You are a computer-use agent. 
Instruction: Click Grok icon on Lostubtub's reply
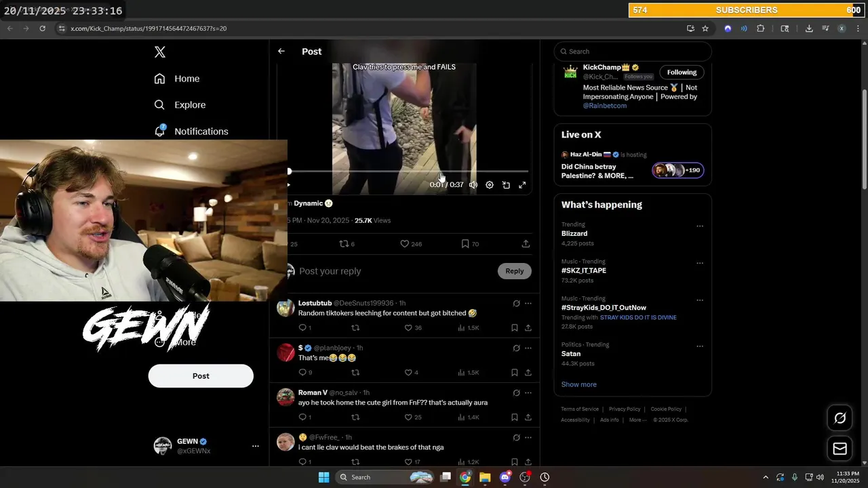[x=516, y=304]
